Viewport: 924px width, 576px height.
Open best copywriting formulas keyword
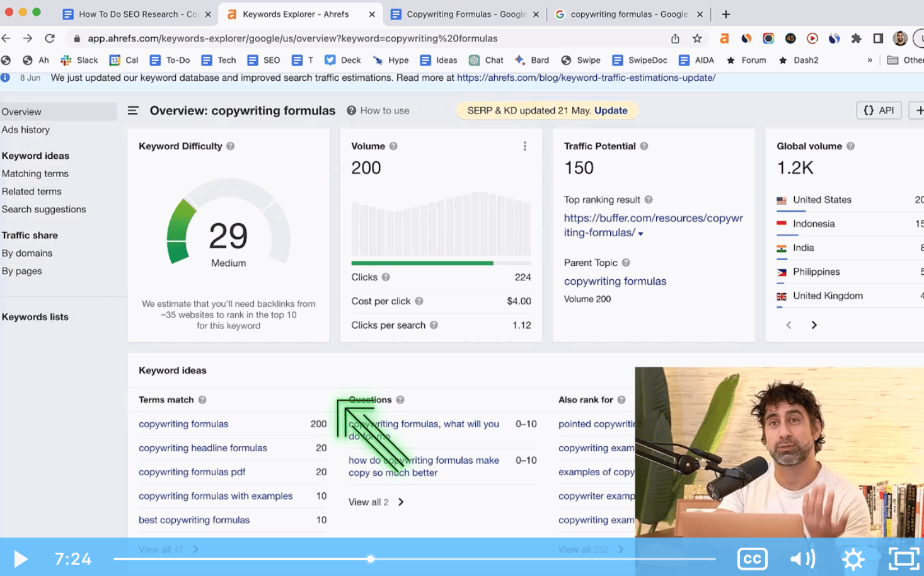(x=194, y=520)
